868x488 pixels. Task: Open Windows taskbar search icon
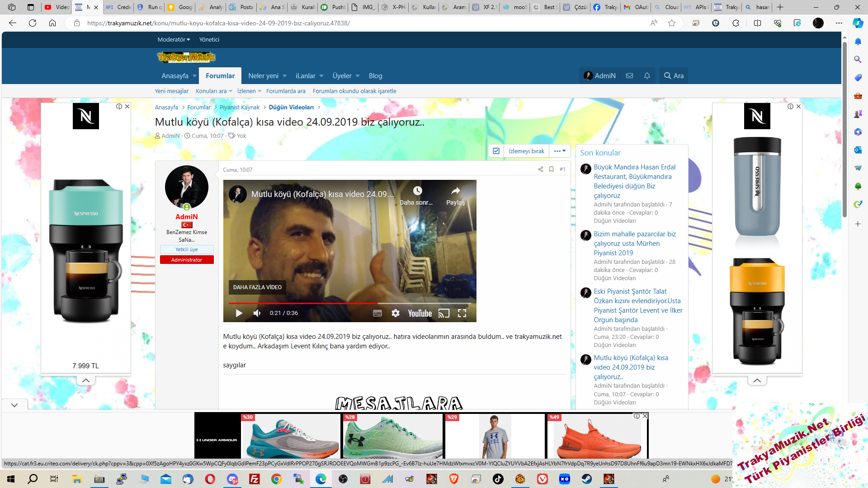pos(33,479)
